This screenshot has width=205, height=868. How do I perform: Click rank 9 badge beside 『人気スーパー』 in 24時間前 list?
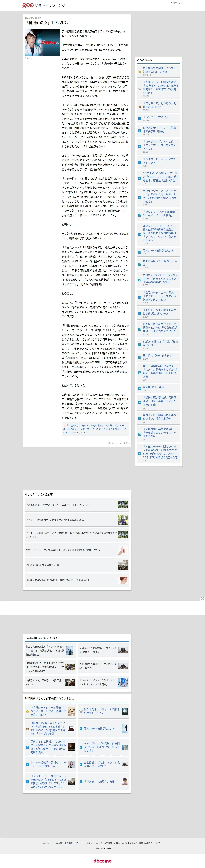[28, 781]
